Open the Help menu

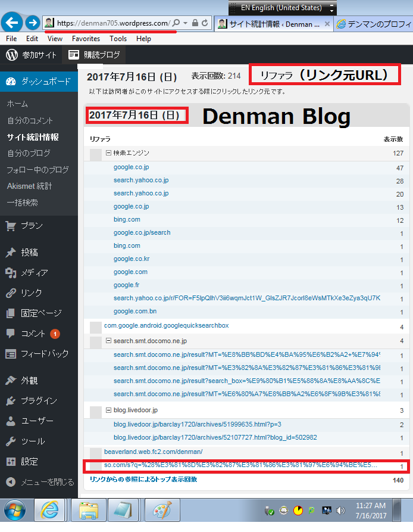(143, 39)
